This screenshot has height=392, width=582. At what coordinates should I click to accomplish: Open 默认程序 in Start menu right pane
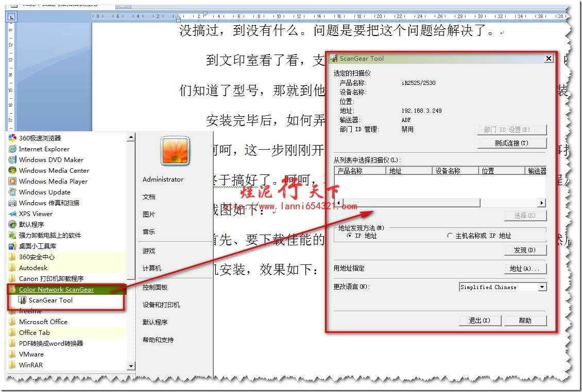click(x=155, y=322)
